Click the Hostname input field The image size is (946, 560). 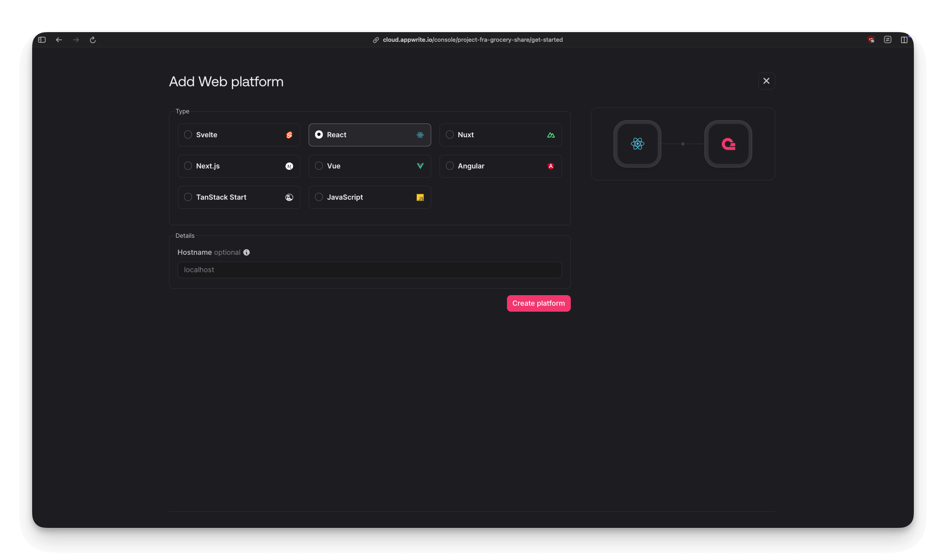click(369, 270)
